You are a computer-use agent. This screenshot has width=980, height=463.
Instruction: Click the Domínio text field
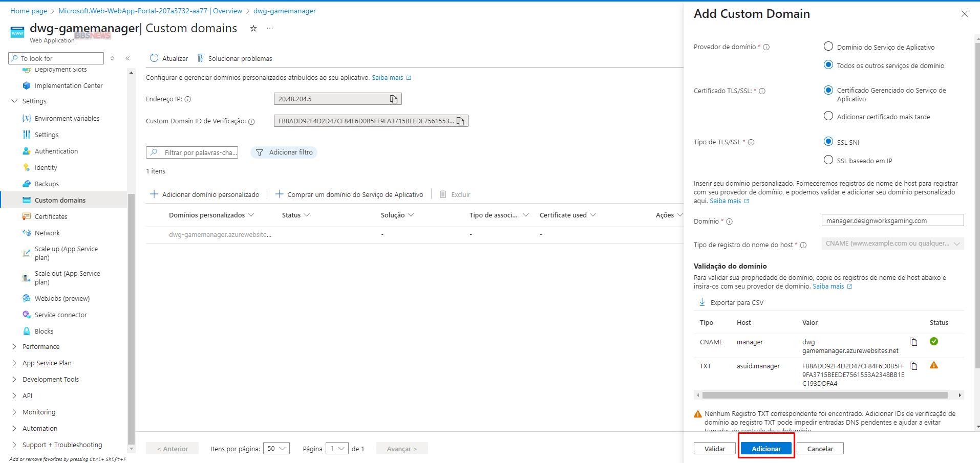[892, 221]
